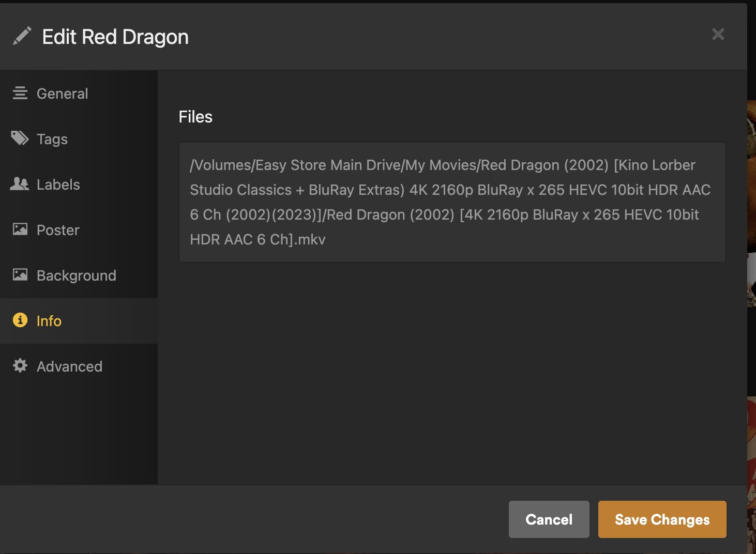The image size is (756, 554).
Task: Click Save Changes
Action: tap(662, 519)
